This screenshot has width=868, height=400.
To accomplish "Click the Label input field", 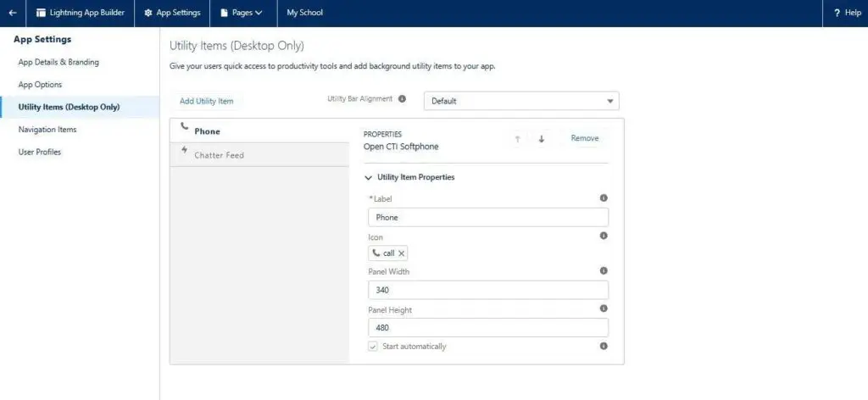I will (x=488, y=218).
